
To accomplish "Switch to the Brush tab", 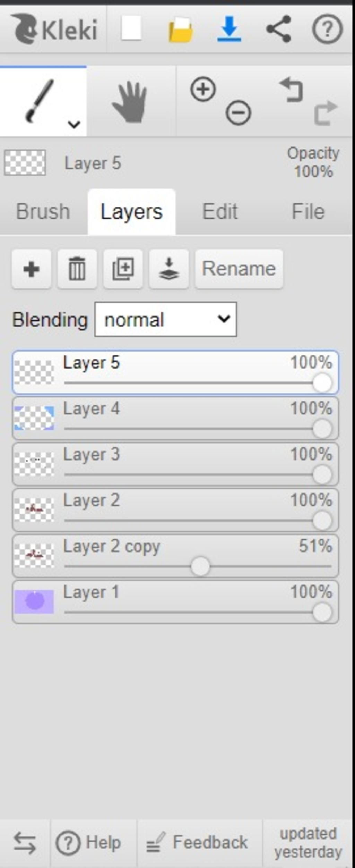I will coord(43,211).
